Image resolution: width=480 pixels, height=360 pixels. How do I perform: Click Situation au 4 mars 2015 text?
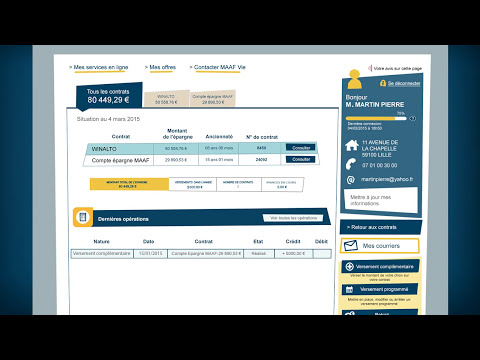point(108,119)
